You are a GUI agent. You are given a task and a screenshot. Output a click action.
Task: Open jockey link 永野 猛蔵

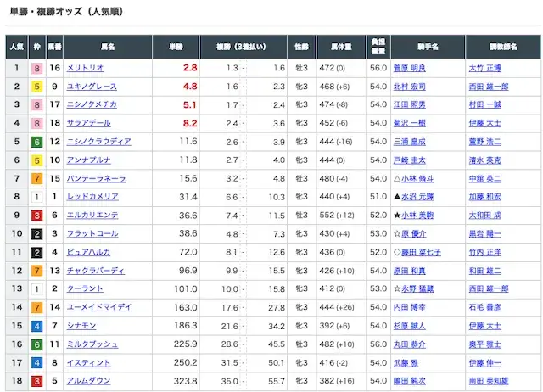(x=417, y=288)
